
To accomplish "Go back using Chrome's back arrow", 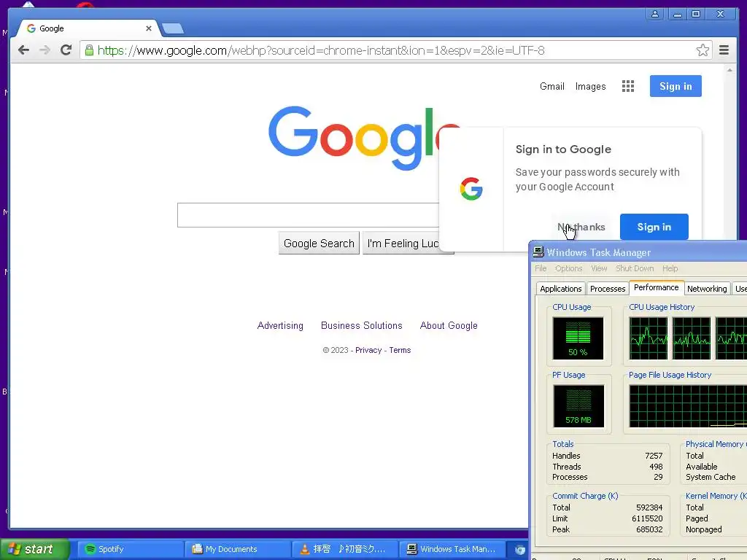I will [x=23, y=50].
